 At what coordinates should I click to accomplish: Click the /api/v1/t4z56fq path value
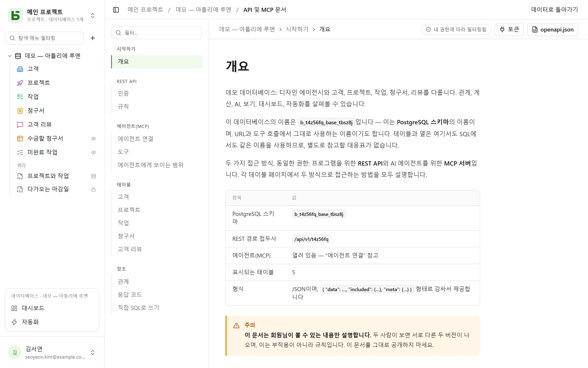coord(311,239)
